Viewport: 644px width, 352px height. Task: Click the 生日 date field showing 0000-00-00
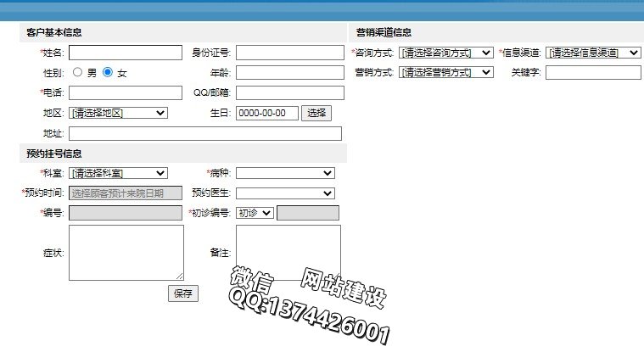(x=267, y=113)
